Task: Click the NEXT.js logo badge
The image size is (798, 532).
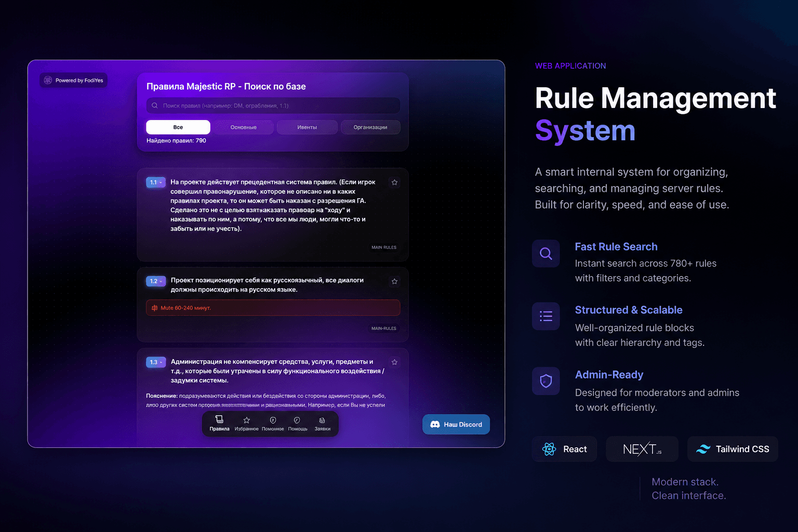Action: 642,449
